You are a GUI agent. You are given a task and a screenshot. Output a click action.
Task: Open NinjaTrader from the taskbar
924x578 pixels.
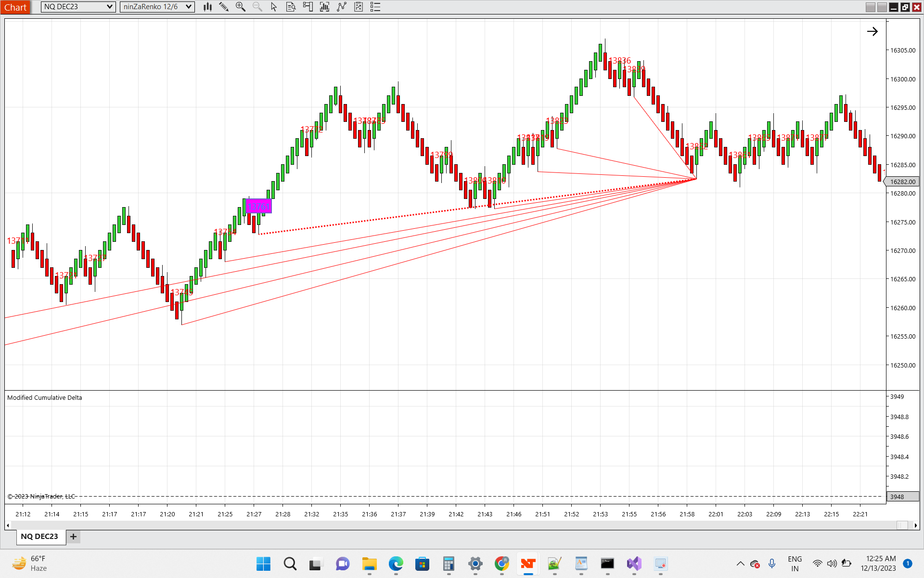[x=528, y=564]
